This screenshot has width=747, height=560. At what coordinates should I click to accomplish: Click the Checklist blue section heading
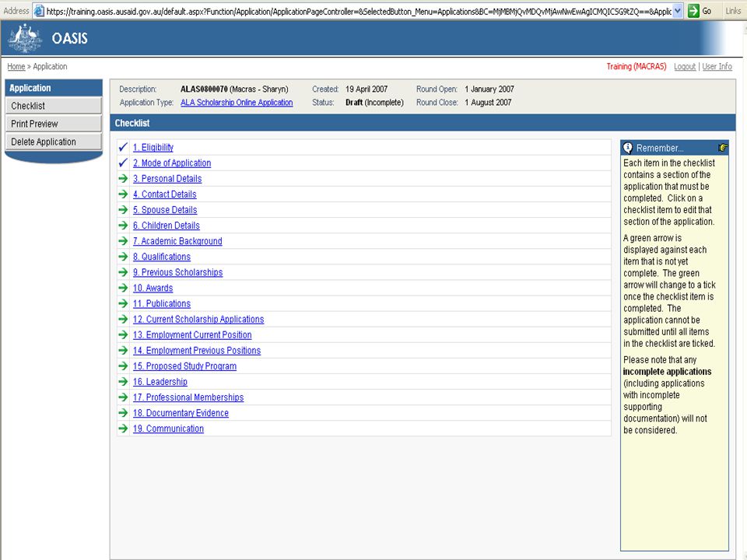coord(132,123)
